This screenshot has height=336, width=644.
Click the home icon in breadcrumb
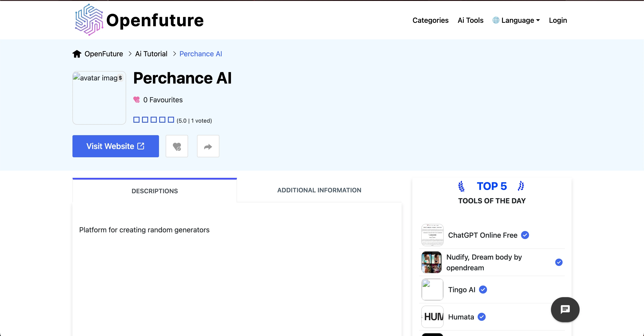[77, 54]
